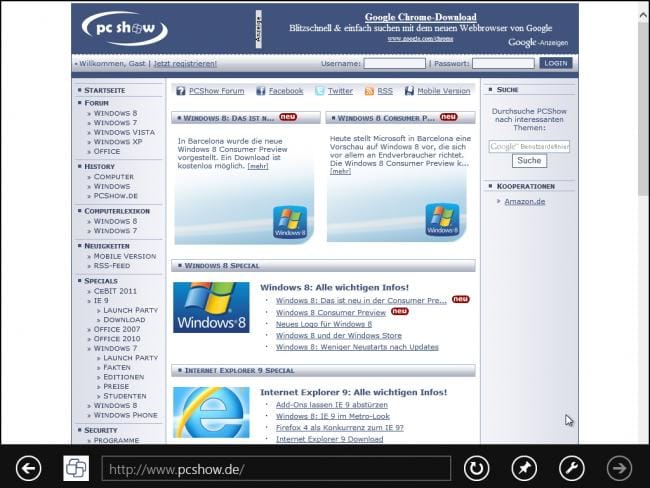Viewport: 650px width, 488px height.
Task: Open the PCShow Forum text link
Action: 216,91
